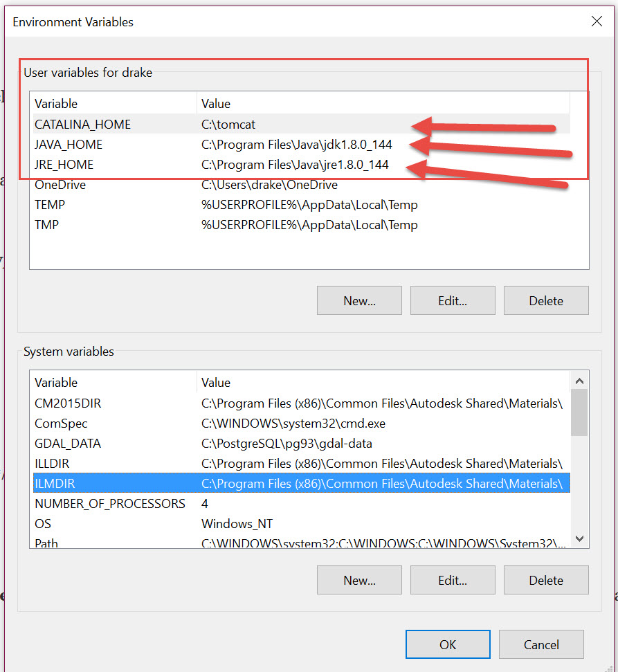Viewport: 618px width, 672px height.
Task: Close the Environment Variables dialog
Action: (597, 21)
